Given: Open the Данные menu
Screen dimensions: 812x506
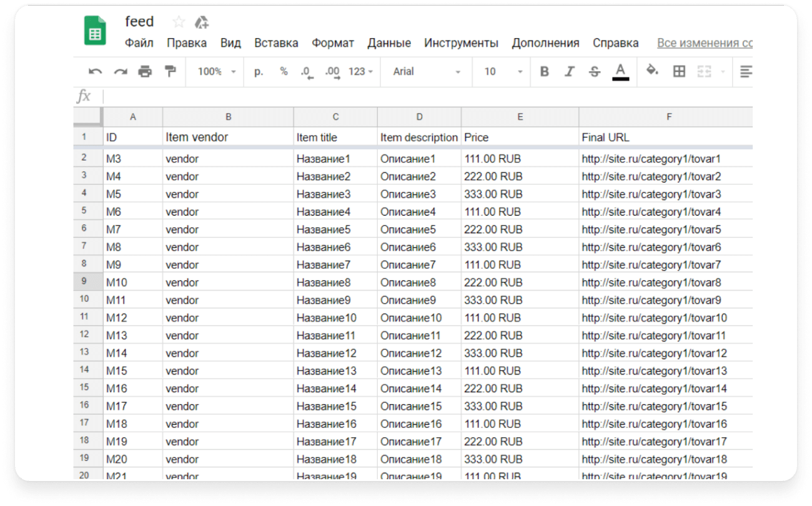Looking at the screenshot, I should [x=389, y=43].
